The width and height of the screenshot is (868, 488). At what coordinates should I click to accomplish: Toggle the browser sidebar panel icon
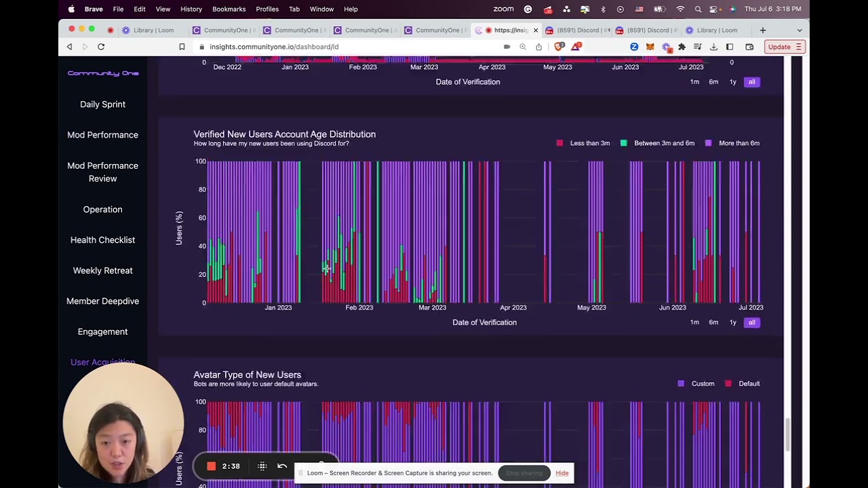(730, 47)
